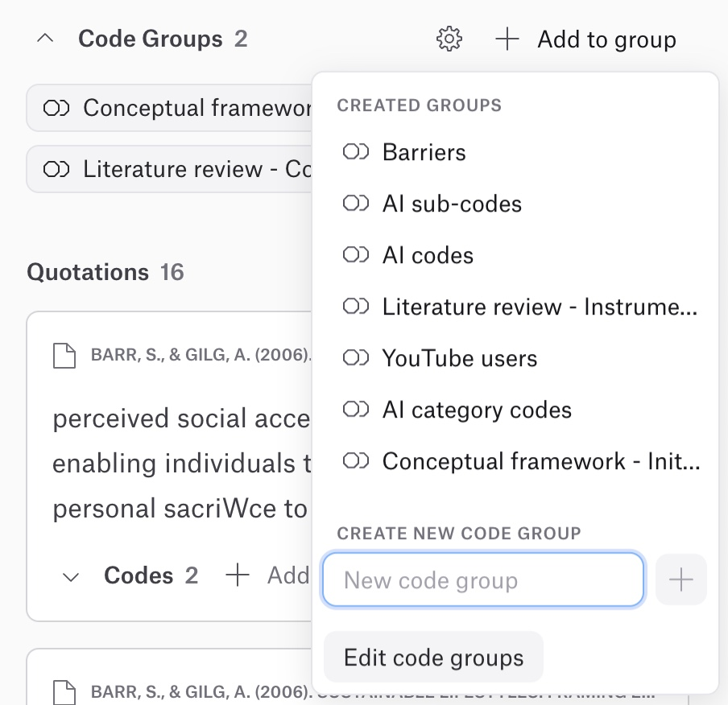
Task: Click the AI category codes group icon
Action: [355, 410]
